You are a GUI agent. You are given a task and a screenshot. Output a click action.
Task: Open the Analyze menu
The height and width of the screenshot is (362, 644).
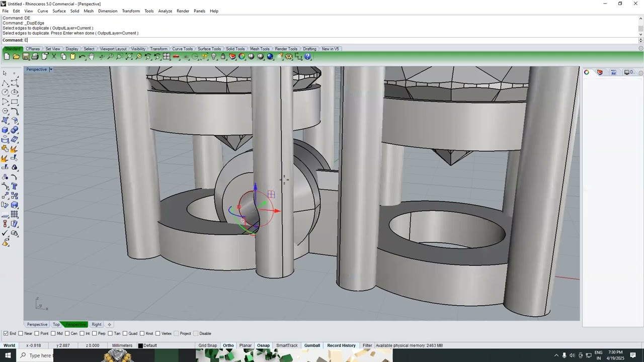point(165,11)
